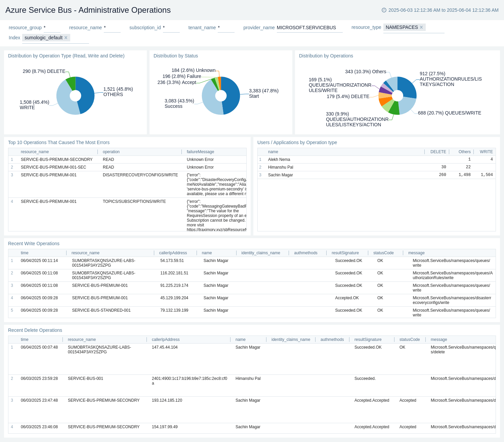Click Accepted.OK result in write operations
Viewport: 504px width, 442px height.
347,298
